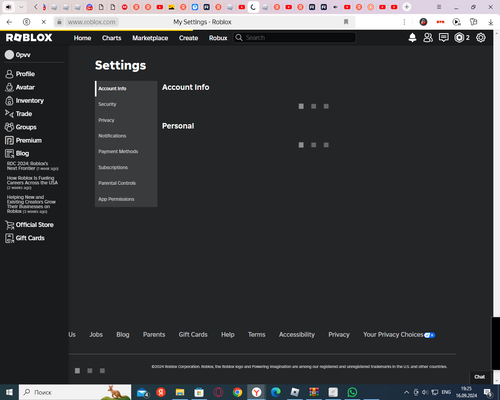Image resolution: width=500 pixels, height=400 pixels.
Task: Open the taskbar clock and date
Action: pyautogui.click(x=466, y=392)
